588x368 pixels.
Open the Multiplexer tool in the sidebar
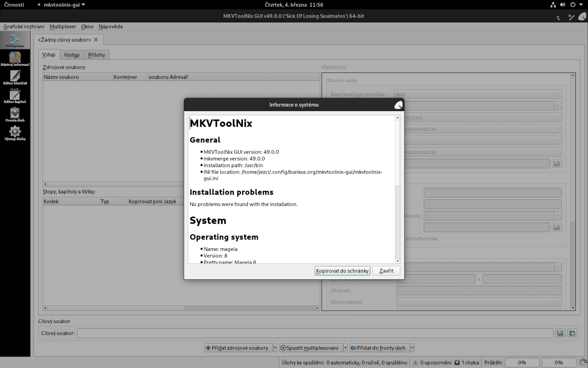(x=15, y=40)
